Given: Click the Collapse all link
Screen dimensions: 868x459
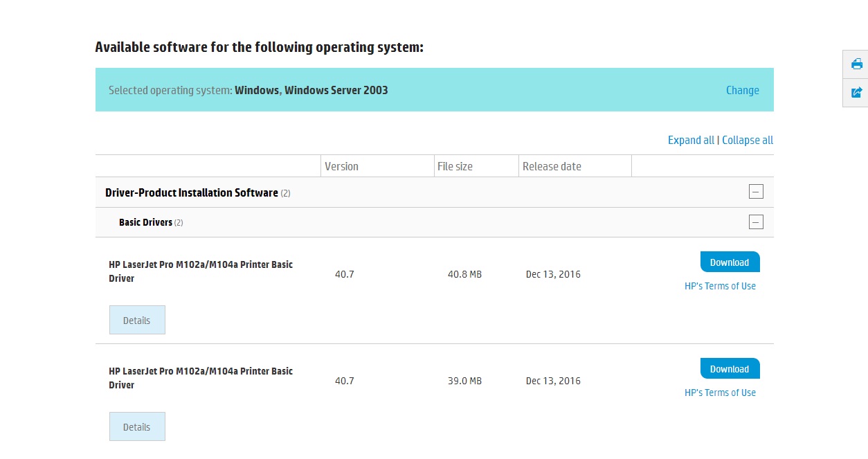Looking at the screenshot, I should 748,140.
